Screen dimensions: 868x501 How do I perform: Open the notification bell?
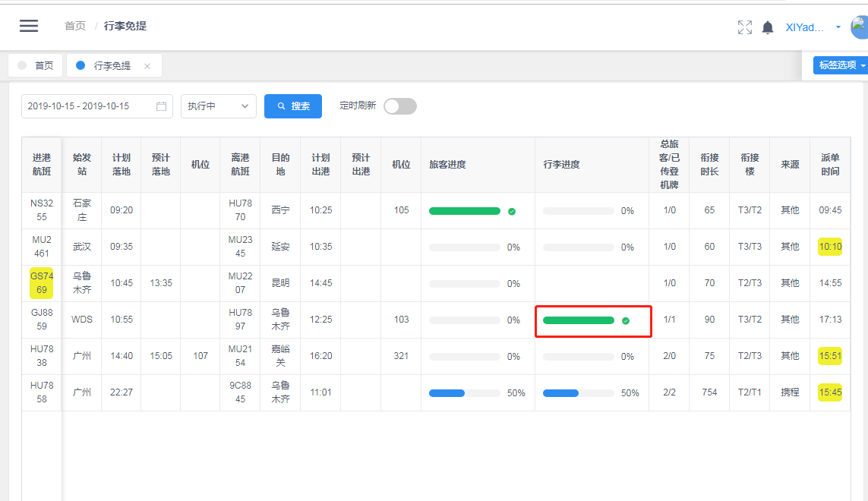pos(768,27)
